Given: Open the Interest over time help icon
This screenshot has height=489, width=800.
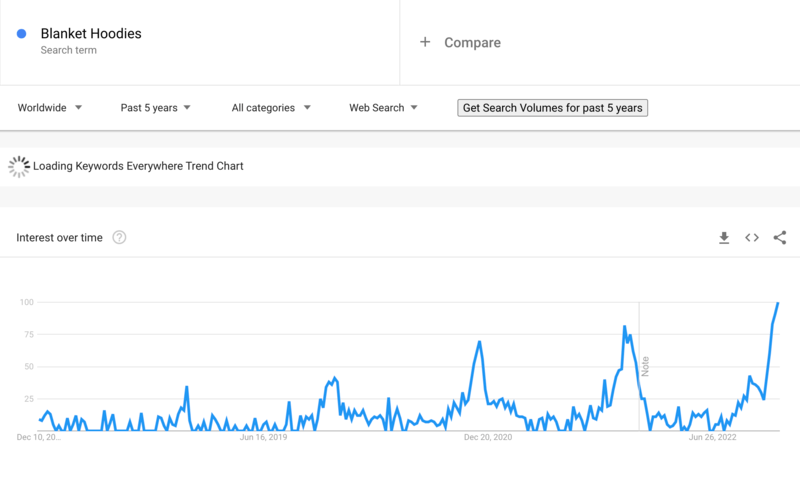Looking at the screenshot, I should point(119,237).
